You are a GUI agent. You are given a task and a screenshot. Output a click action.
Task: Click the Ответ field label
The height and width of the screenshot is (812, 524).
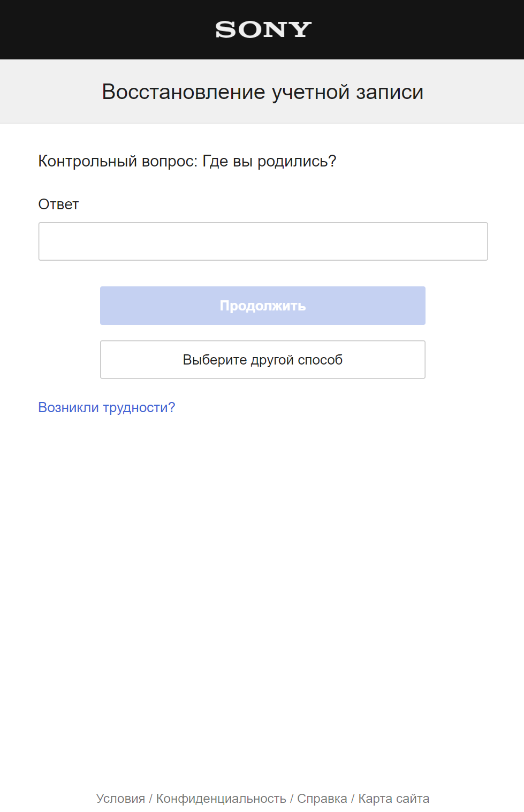58,204
